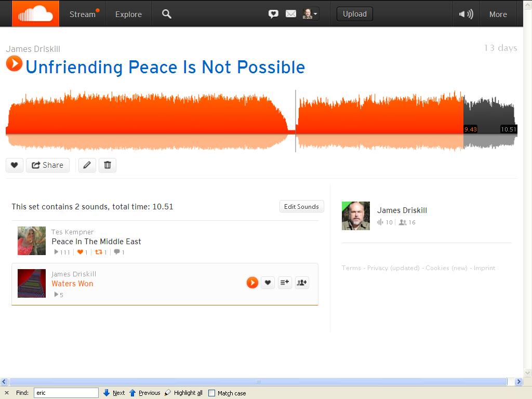The width and height of the screenshot is (532, 399).
Task: Open the Privacy (updated) footer link
Action: pyautogui.click(x=393, y=268)
